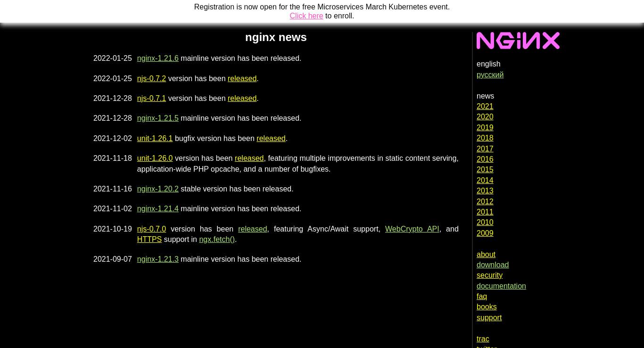Open the trac link
644x348 pixels.
coord(483,339)
